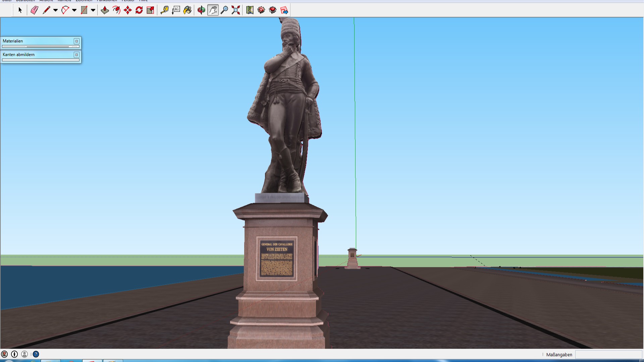This screenshot has width=644, height=362.
Task: Pick the pink Eraser tool
Action: (x=34, y=10)
